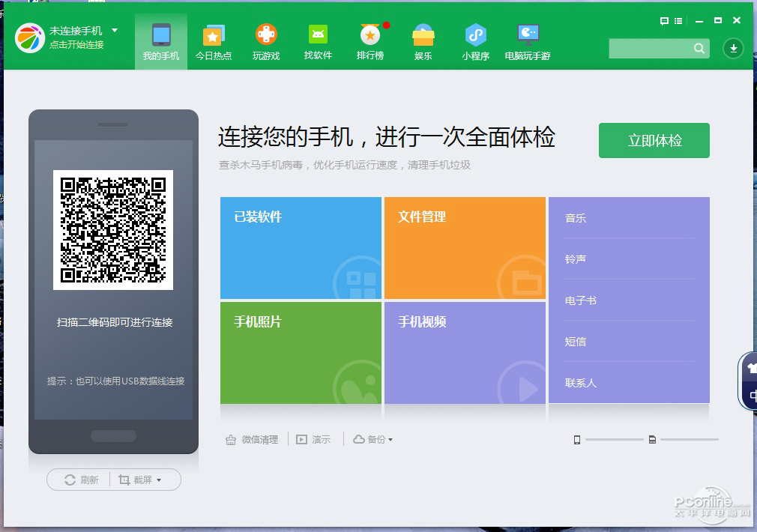Open 电脑玩手游 tab
The image size is (757, 532).
click(x=528, y=42)
